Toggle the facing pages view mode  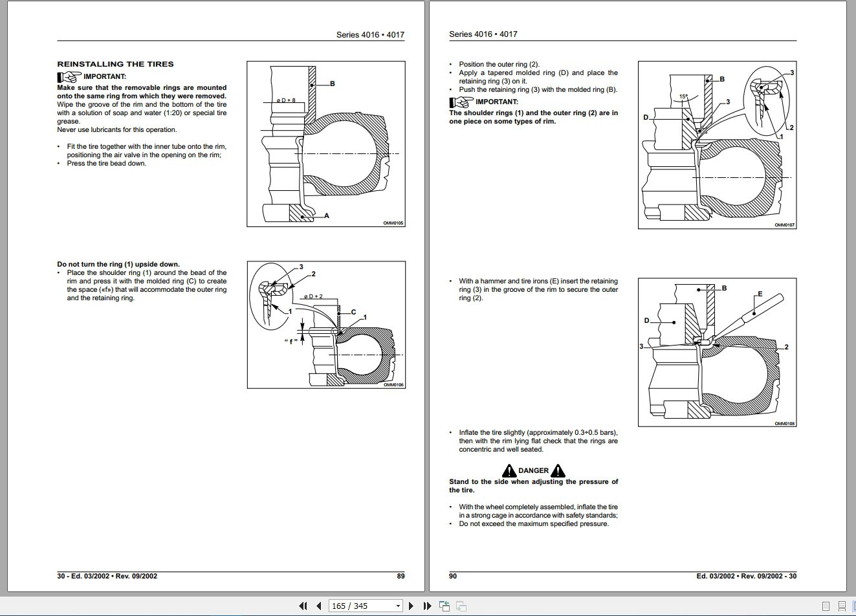[x=853, y=606]
